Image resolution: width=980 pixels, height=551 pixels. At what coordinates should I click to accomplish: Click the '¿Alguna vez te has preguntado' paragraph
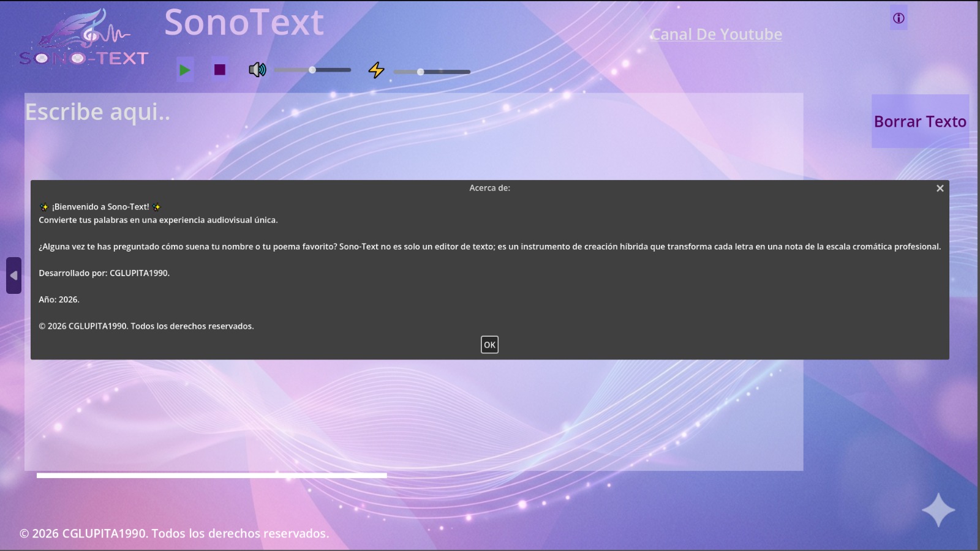coord(490,247)
